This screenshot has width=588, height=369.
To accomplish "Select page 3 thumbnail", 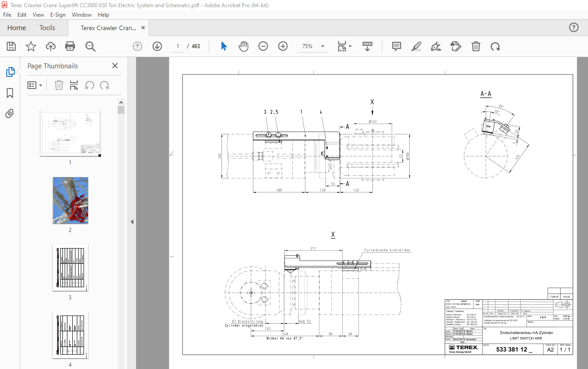I will (x=70, y=268).
